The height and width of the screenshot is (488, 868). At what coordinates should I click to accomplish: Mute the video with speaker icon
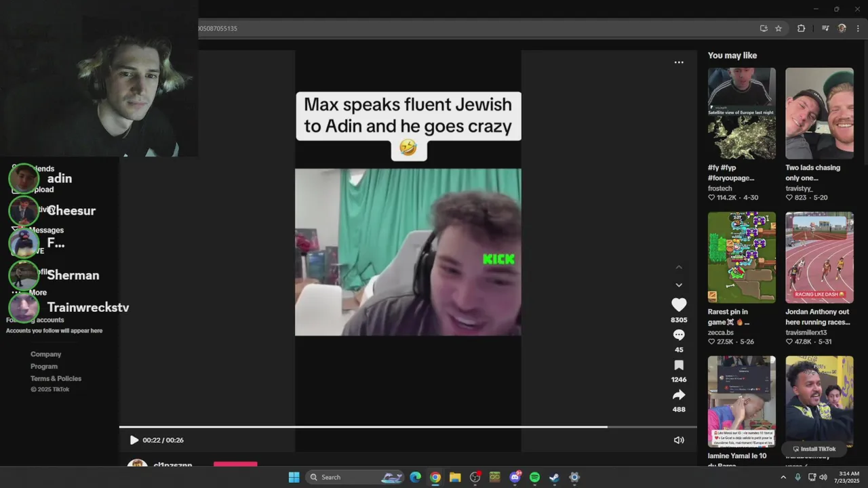coord(679,440)
